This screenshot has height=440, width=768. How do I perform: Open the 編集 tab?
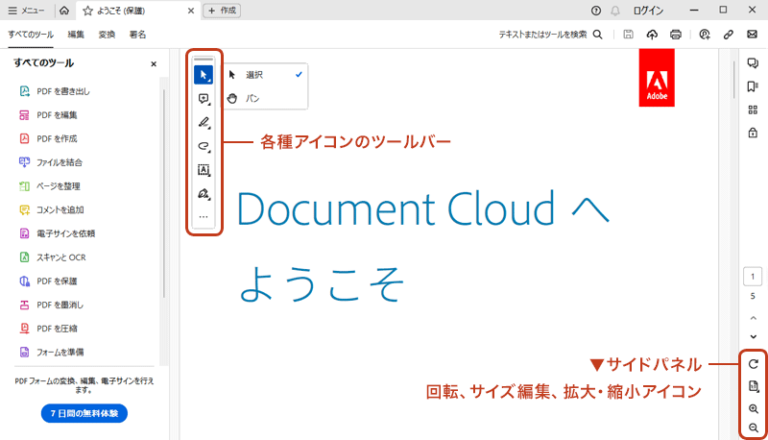point(76,34)
